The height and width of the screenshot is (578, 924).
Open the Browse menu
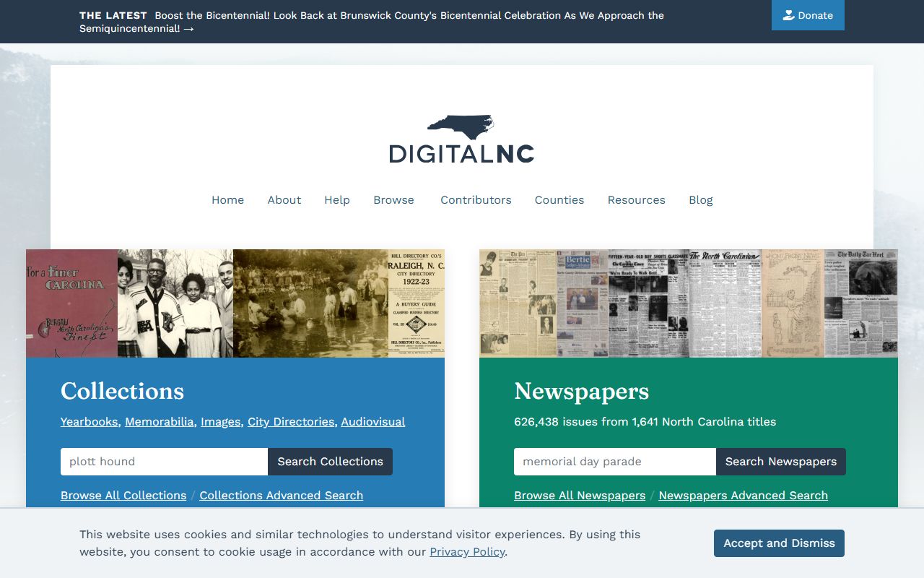393,200
